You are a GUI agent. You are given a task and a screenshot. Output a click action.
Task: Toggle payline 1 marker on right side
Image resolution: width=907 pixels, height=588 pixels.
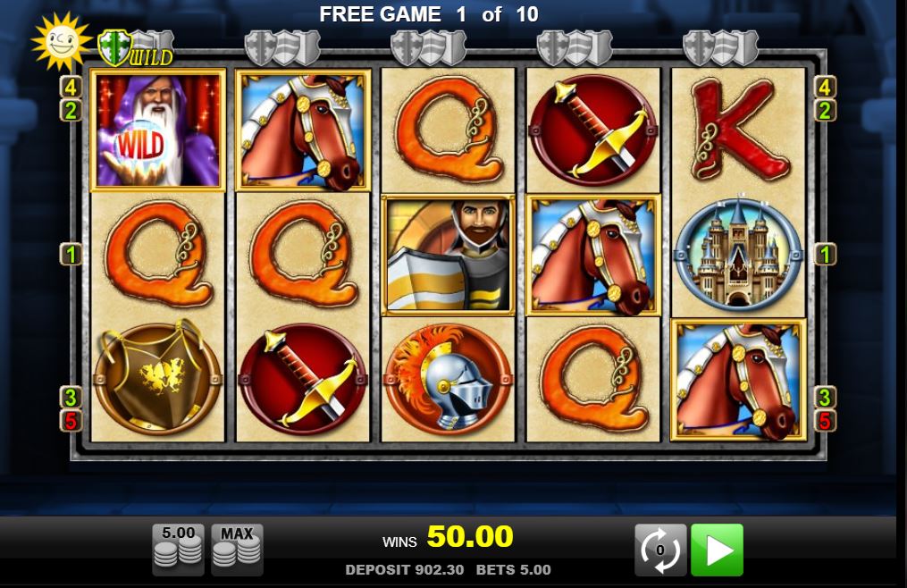pos(825,254)
